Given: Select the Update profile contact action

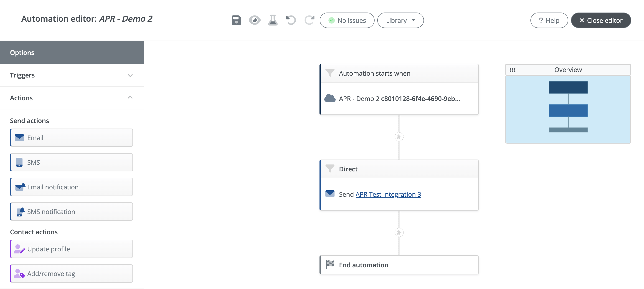Looking at the screenshot, I should 71,249.
